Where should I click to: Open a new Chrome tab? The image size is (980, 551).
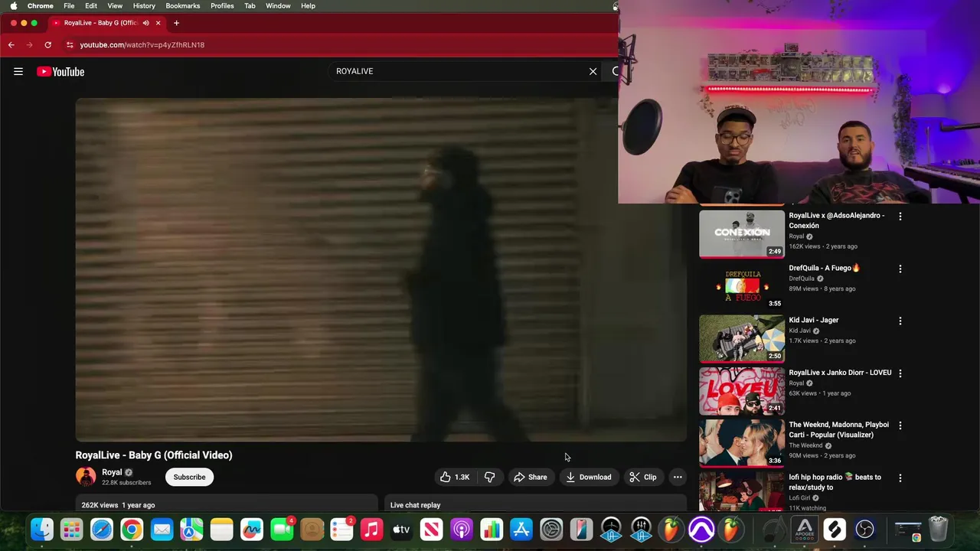(x=176, y=23)
